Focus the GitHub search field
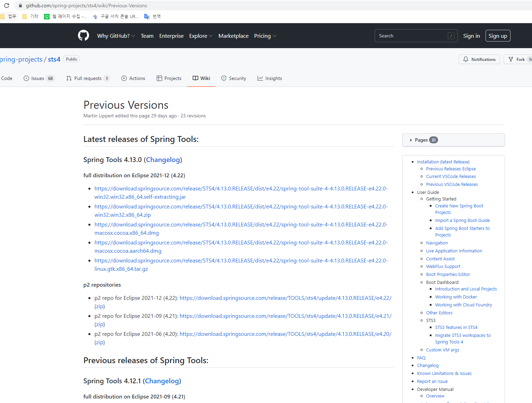Viewport: 532px width, 403px height. [x=416, y=36]
